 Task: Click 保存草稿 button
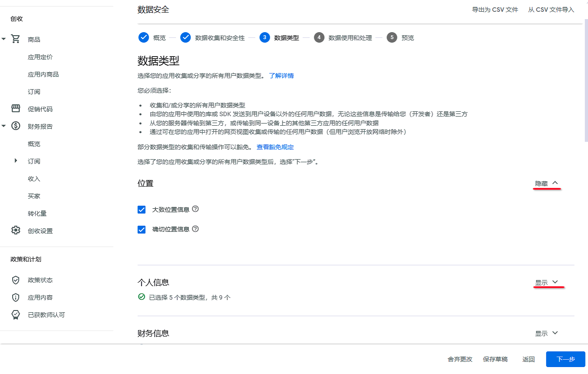[495, 359]
